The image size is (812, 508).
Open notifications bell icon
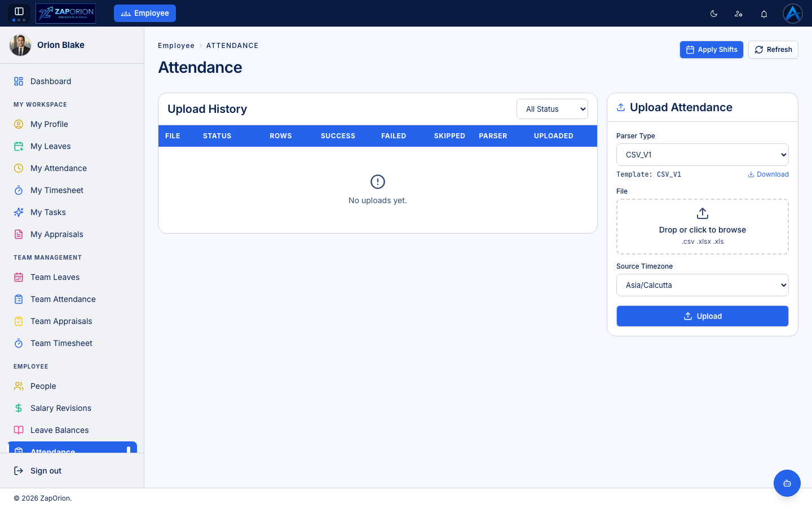pyautogui.click(x=764, y=14)
